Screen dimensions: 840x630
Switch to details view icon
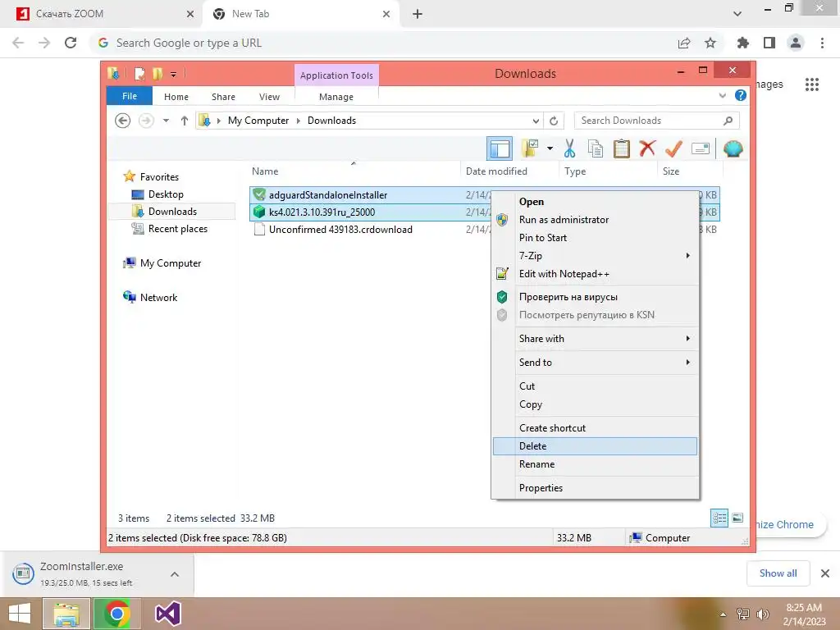[x=719, y=518]
